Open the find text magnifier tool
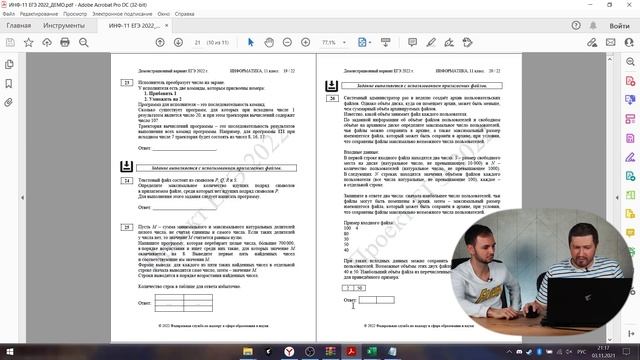 84,42
